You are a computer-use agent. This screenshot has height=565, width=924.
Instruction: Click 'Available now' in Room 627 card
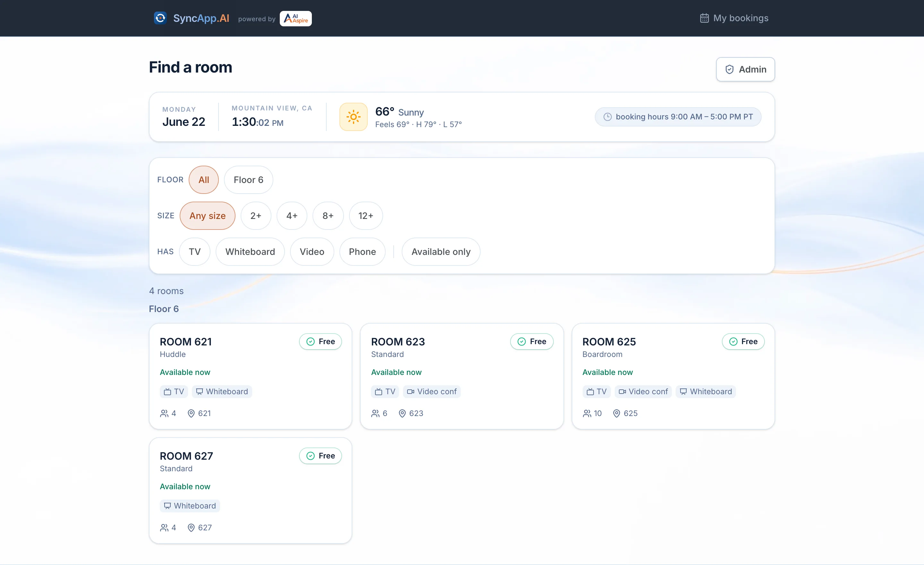pyautogui.click(x=185, y=487)
